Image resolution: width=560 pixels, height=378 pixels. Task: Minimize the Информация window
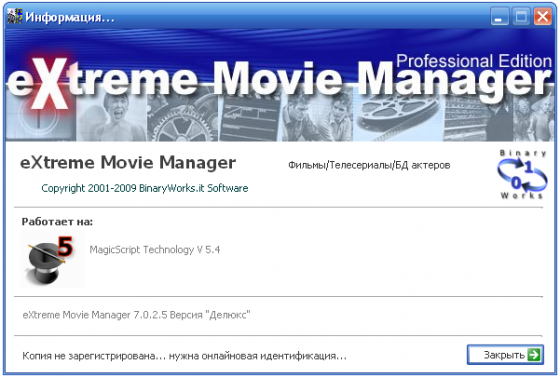[499, 16]
